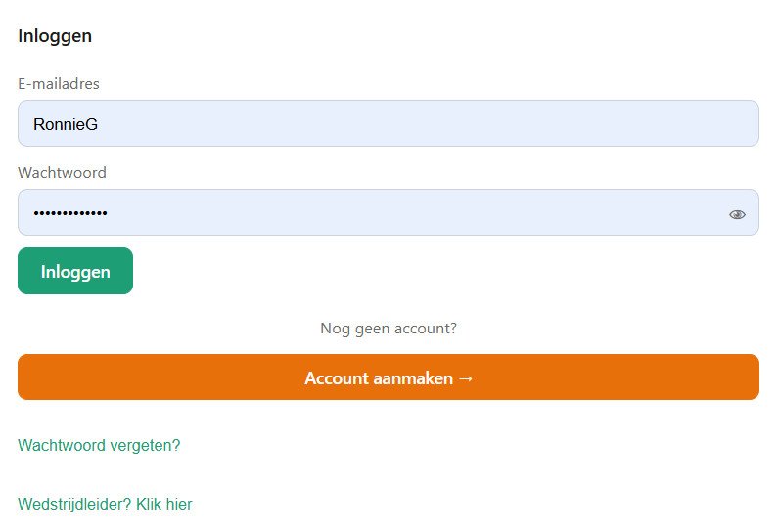The width and height of the screenshot is (779, 532).
Task: Focus the Wachtwoord password field
Action: [372, 212]
